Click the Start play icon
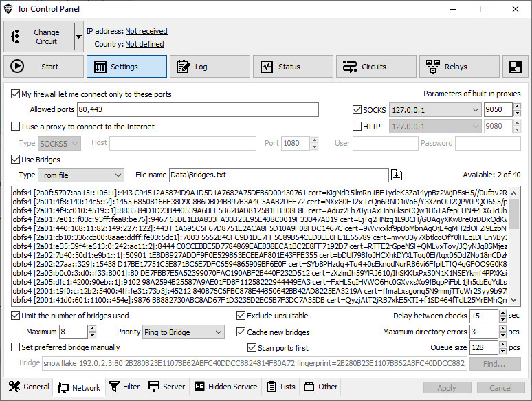Screen dimensions: 532x401 tap(17, 66)
